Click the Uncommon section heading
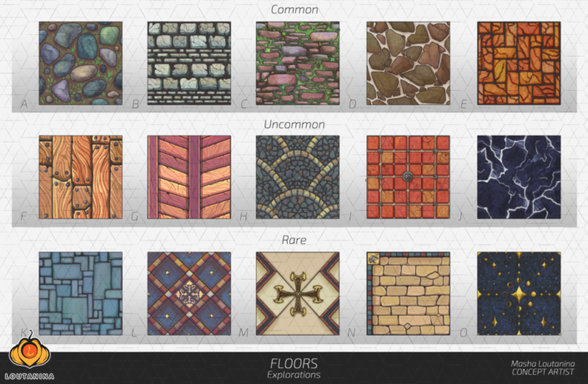The height and width of the screenshot is (384, 588). click(x=294, y=124)
